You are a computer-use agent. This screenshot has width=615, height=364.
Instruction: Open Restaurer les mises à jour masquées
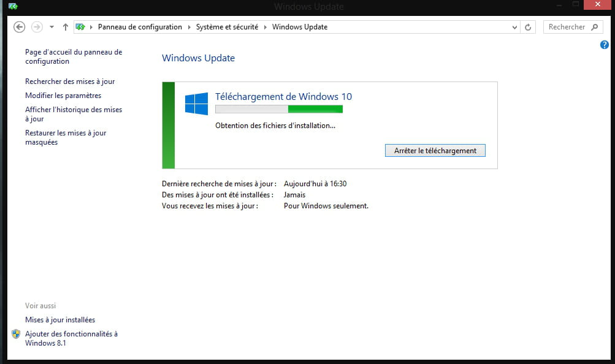point(66,137)
